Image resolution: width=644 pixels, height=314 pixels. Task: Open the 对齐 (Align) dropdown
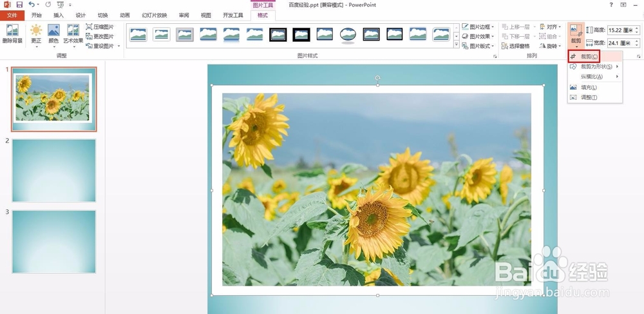coord(551,26)
